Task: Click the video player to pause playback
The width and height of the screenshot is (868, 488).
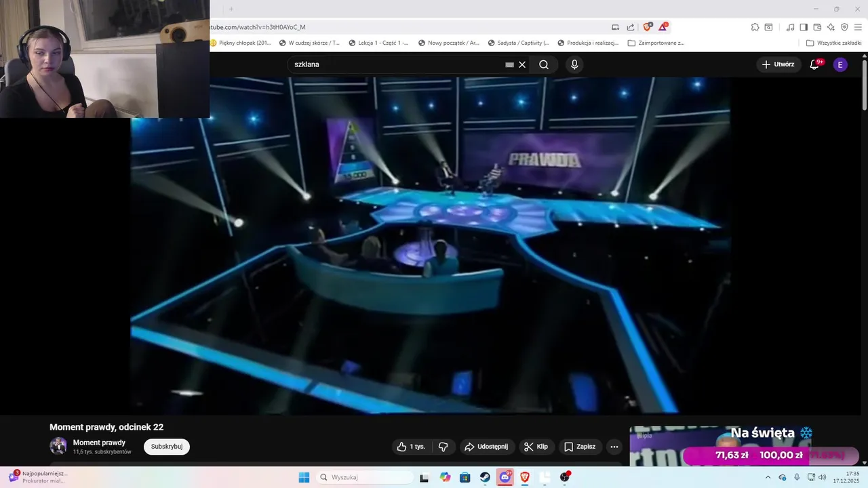Action: click(x=430, y=245)
